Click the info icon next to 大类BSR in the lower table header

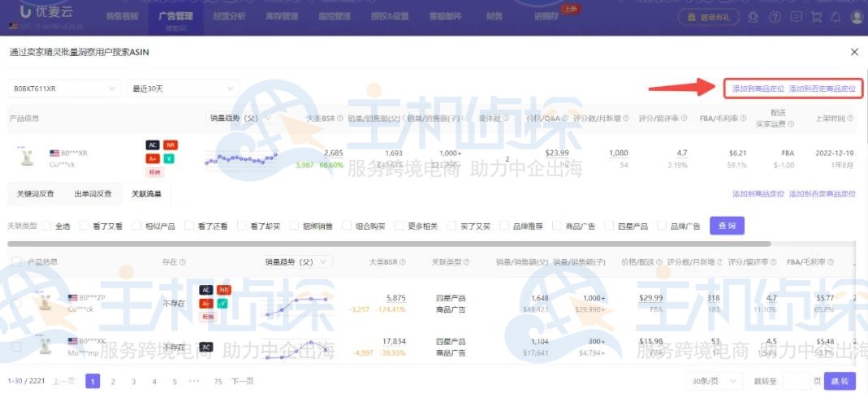coord(403,261)
